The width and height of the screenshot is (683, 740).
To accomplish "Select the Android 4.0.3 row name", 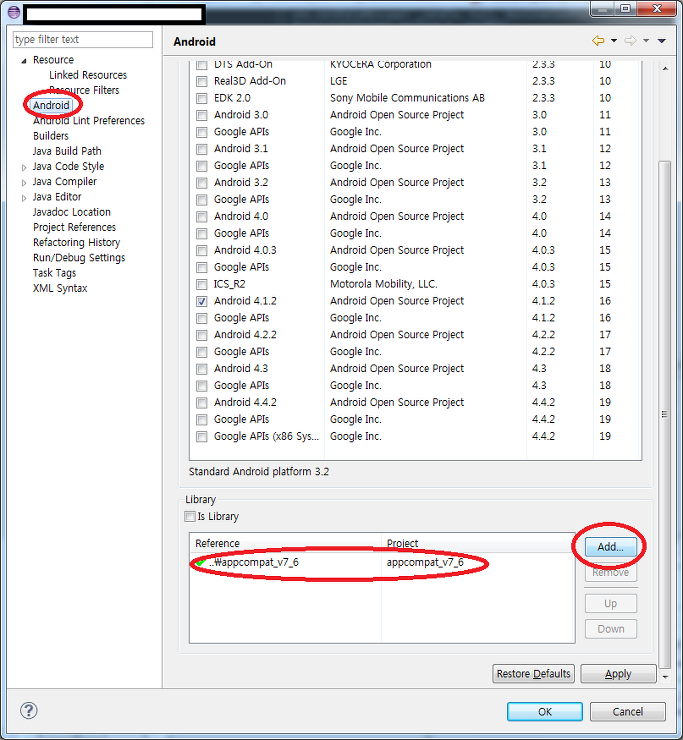I will pos(245,250).
